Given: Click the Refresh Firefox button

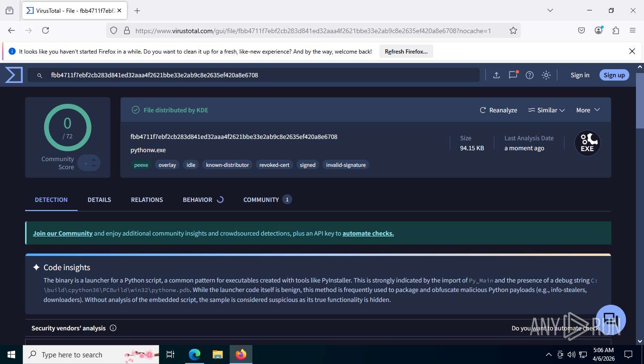Looking at the screenshot, I should 406,51.
